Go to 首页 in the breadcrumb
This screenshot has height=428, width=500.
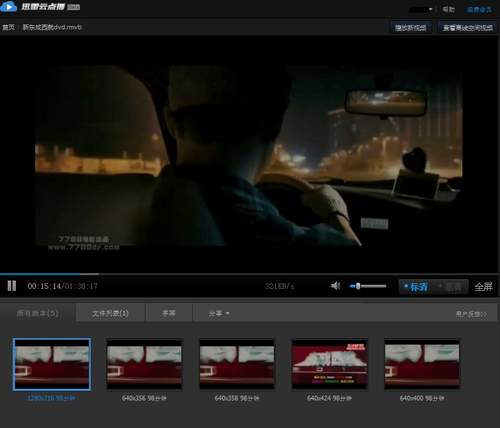tap(8, 27)
